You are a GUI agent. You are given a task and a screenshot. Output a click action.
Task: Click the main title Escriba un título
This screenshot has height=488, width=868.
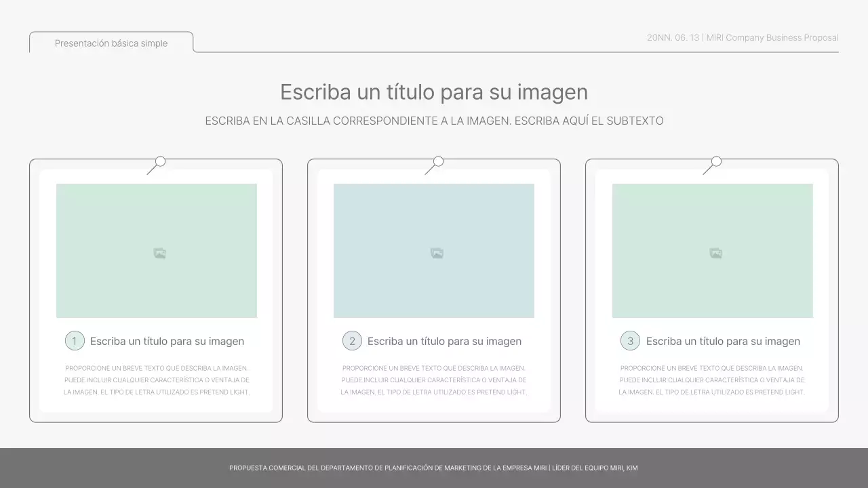click(434, 92)
